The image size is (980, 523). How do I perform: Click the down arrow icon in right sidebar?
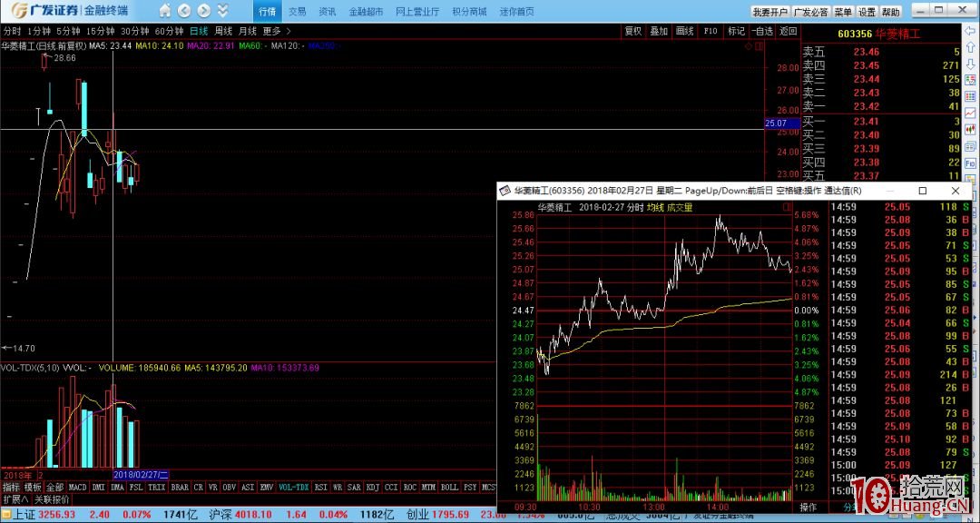tap(970, 64)
